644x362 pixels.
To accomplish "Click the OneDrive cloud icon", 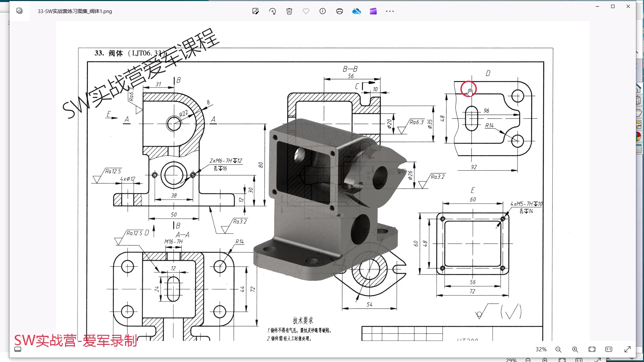I will click(x=357, y=11).
